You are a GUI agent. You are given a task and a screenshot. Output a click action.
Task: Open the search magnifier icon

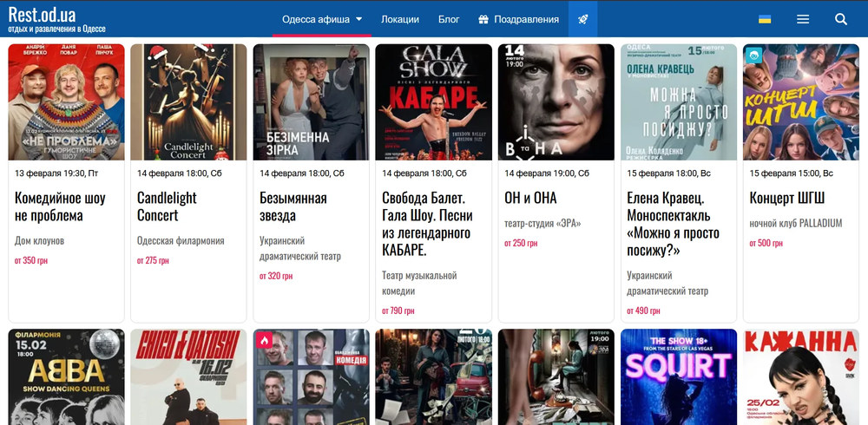pos(840,19)
